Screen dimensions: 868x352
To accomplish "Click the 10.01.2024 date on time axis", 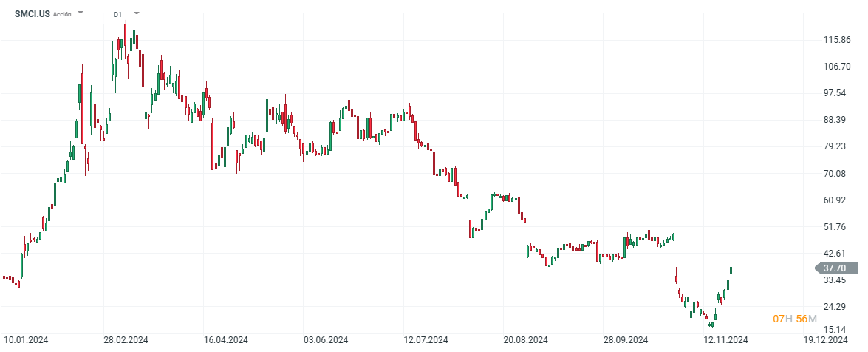I will click(26, 340).
